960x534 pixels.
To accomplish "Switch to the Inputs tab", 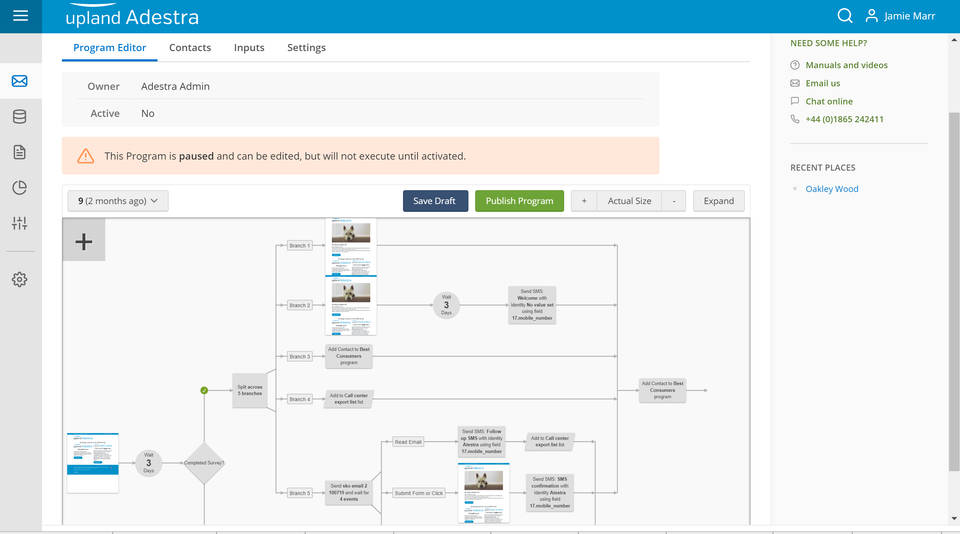I will [x=249, y=48].
